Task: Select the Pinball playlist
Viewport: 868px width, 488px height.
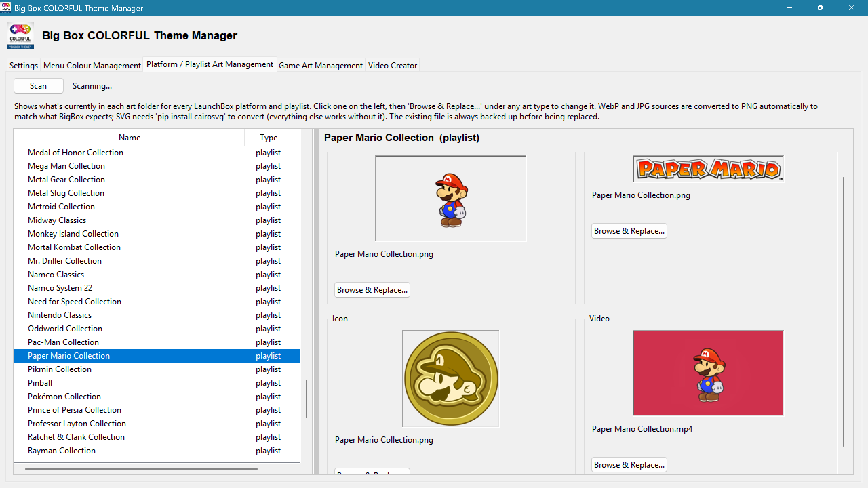Action: coord(157,383)
